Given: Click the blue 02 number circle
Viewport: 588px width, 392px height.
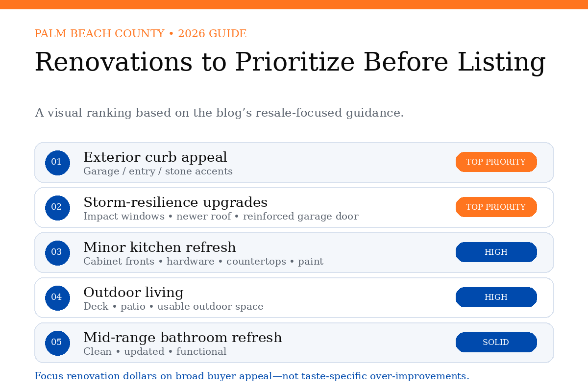Looking at the screenshot, I should [57, 208].
